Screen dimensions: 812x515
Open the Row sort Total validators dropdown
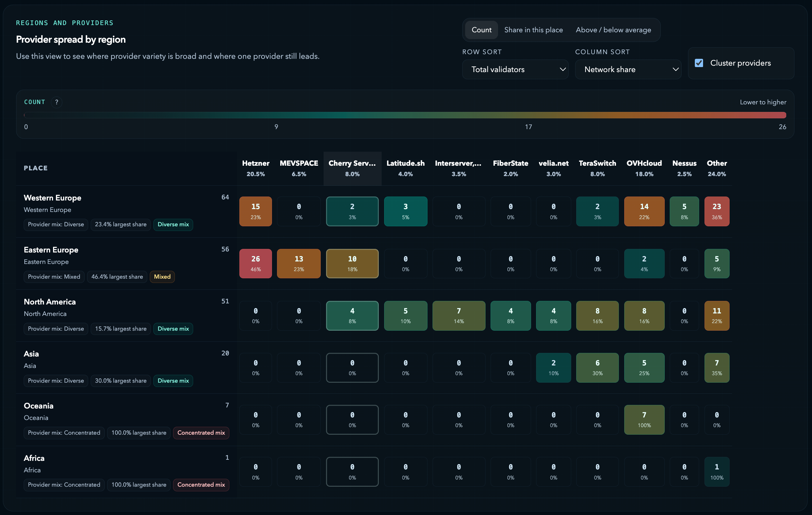click(x=515, y=69)
